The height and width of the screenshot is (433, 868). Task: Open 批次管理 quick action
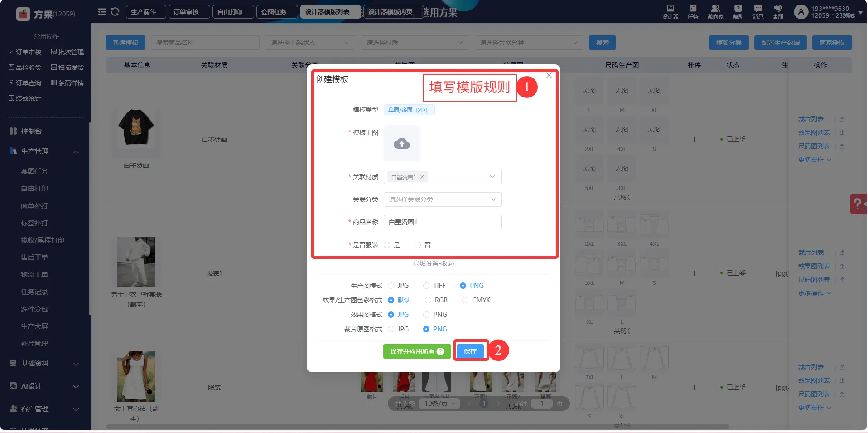[68, 52]
